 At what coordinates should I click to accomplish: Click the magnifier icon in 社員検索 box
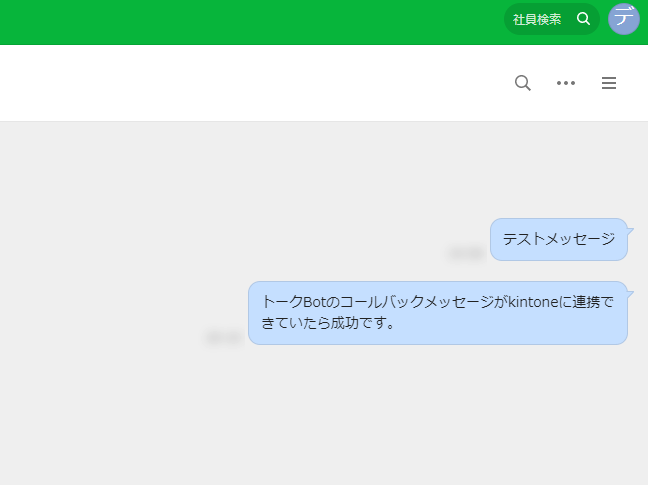click(x=584, y=19)
